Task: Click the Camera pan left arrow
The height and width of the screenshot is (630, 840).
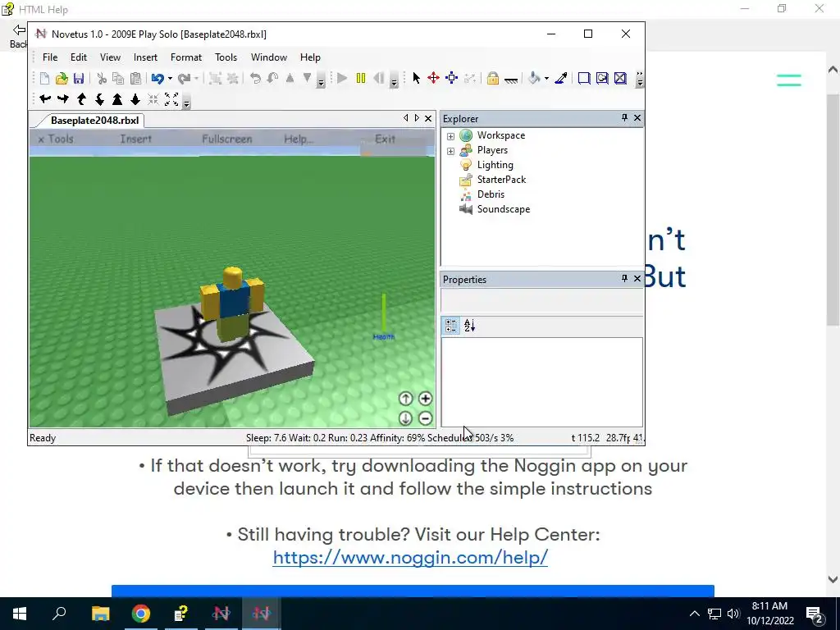Action: (x=46, y=99)
